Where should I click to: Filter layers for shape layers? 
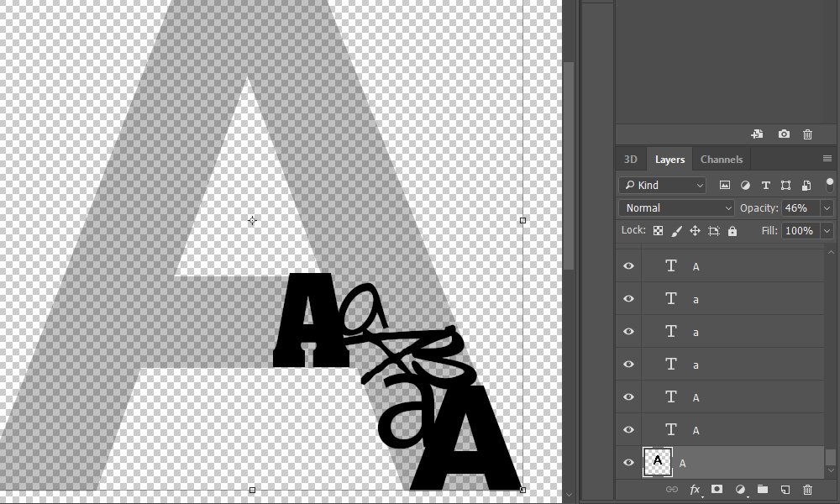click(x=786, y=186)
